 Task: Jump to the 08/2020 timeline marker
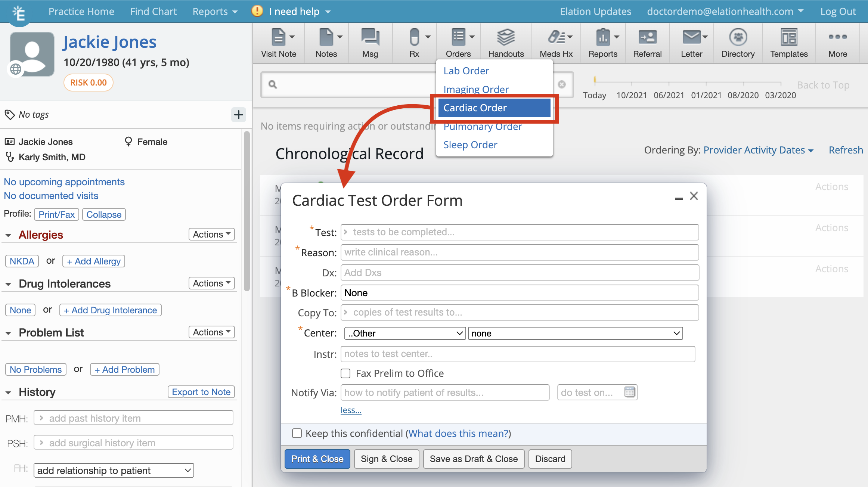743,95
